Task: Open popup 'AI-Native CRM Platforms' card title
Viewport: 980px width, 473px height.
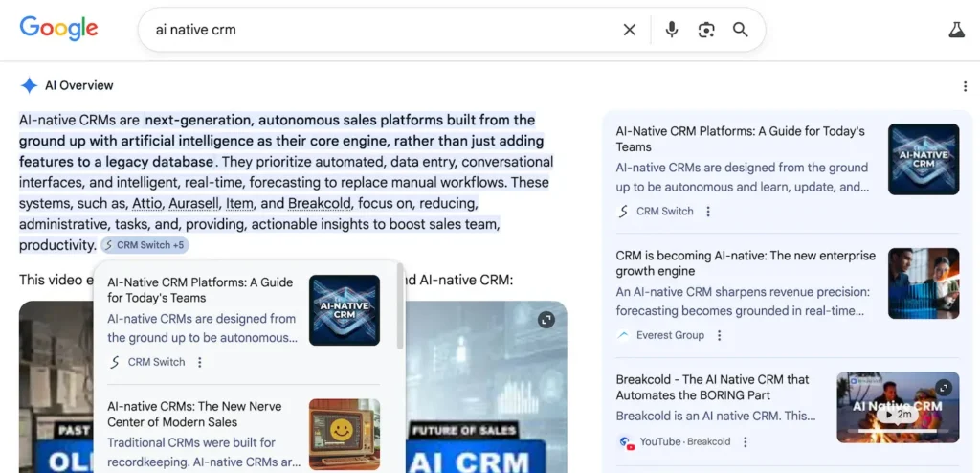Action: 200,290
